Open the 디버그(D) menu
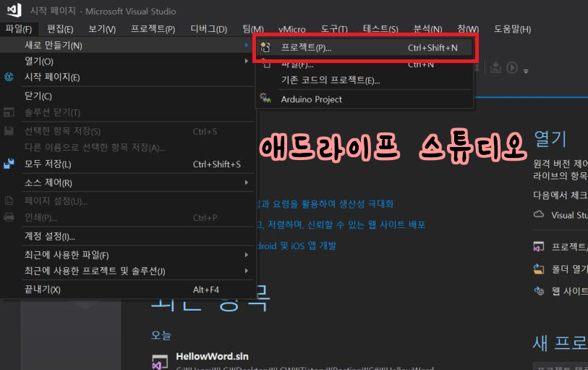The width and height of the screenshot is (588, 370). tap(209, 29)
